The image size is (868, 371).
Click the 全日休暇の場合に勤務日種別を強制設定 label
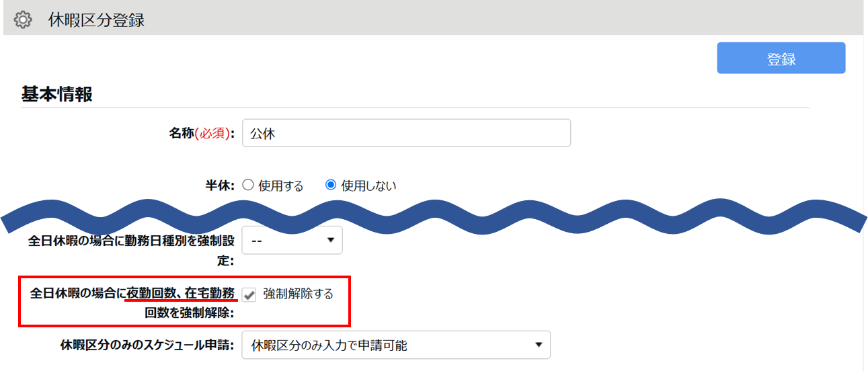[x=130, y=249]
